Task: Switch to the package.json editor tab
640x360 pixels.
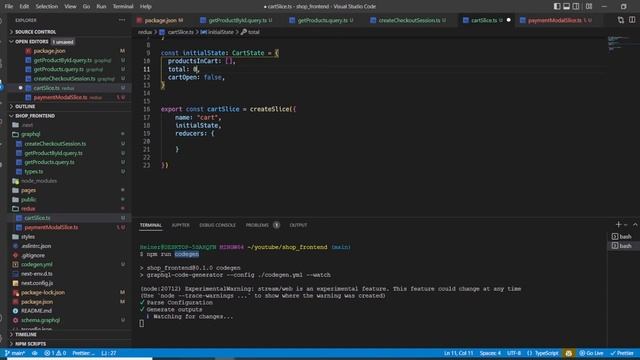Action: (160, 20)
